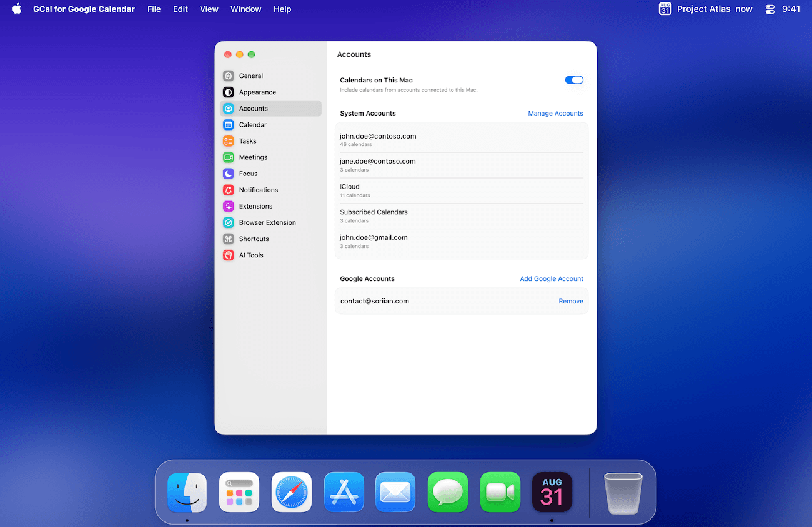Open the Extensions sparkle icon
Image resolution: width=812 pixels, height=527 pixels.
[x=229, y=206]
